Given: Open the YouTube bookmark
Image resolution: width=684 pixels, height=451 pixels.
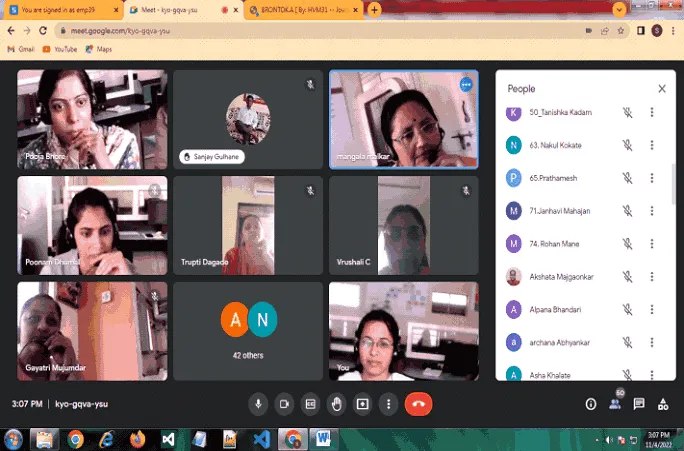Looking at the screenshot, I should pyautogui.click(x=60, y=49).
